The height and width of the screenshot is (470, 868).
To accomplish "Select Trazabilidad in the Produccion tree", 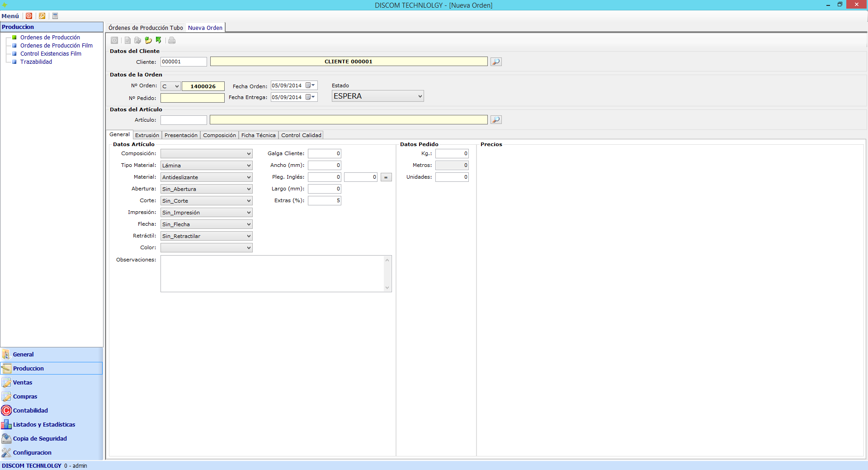I will 36,62.
